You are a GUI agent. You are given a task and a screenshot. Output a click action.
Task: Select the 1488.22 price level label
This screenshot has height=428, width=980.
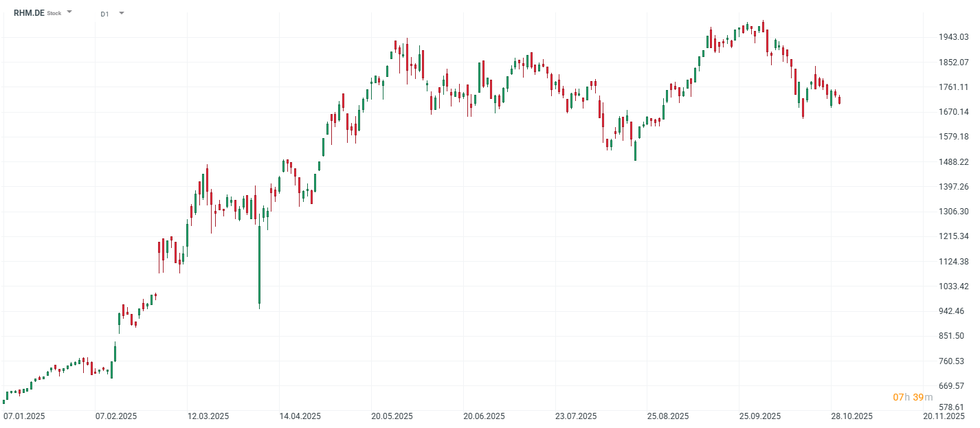[x=953, y=162]
